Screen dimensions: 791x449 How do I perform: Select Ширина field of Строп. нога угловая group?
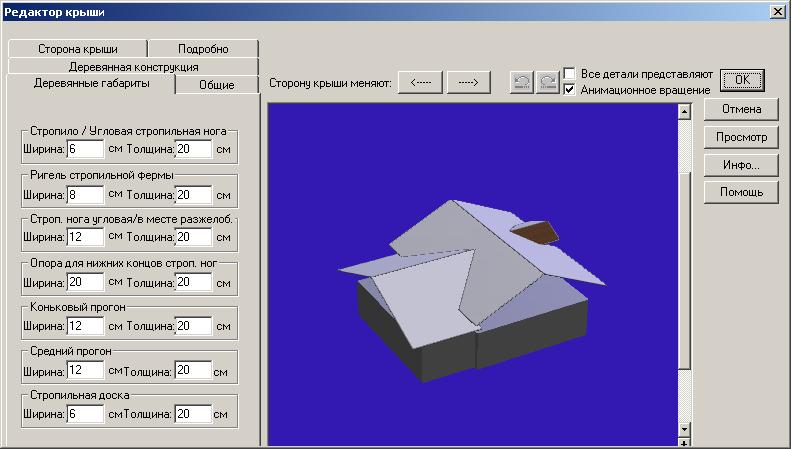[85, 237]
